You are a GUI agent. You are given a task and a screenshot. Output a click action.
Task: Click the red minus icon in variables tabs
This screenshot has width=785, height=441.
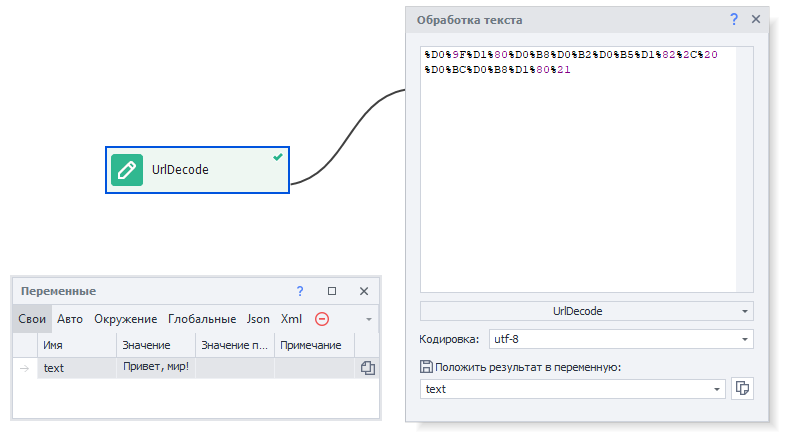[322, 319]
